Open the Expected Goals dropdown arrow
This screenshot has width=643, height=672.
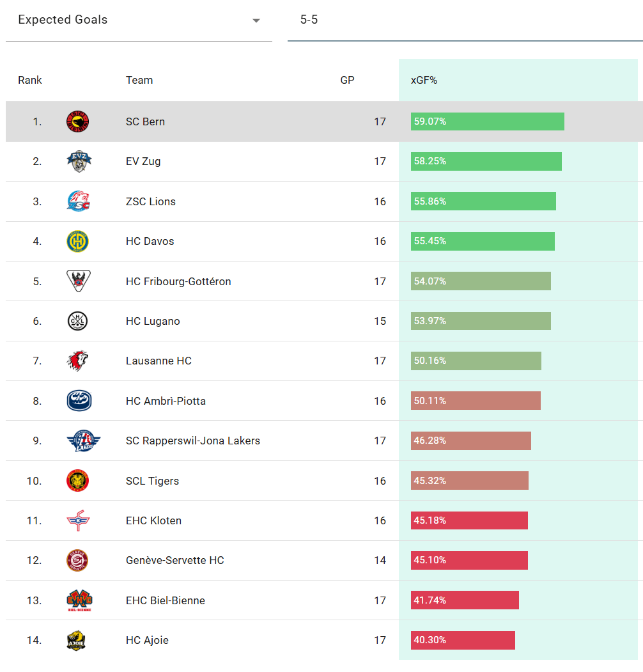coord(256,20)
